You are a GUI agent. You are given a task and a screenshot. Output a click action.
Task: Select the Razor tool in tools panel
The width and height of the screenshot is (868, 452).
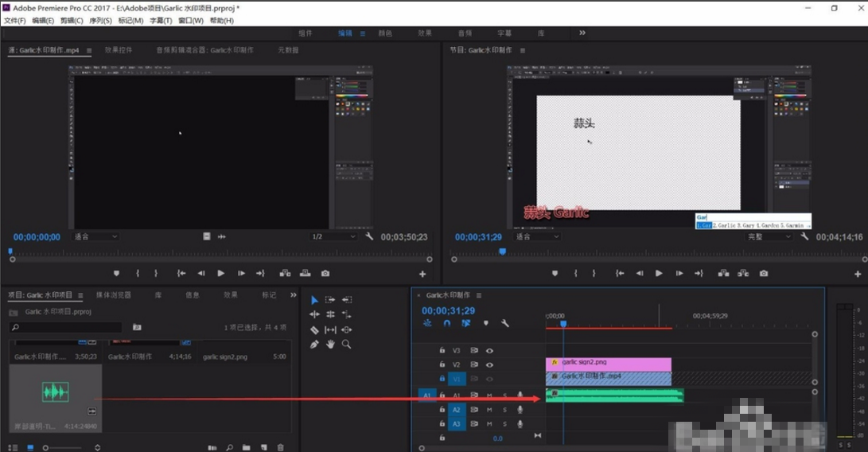(x=314, y=329)
